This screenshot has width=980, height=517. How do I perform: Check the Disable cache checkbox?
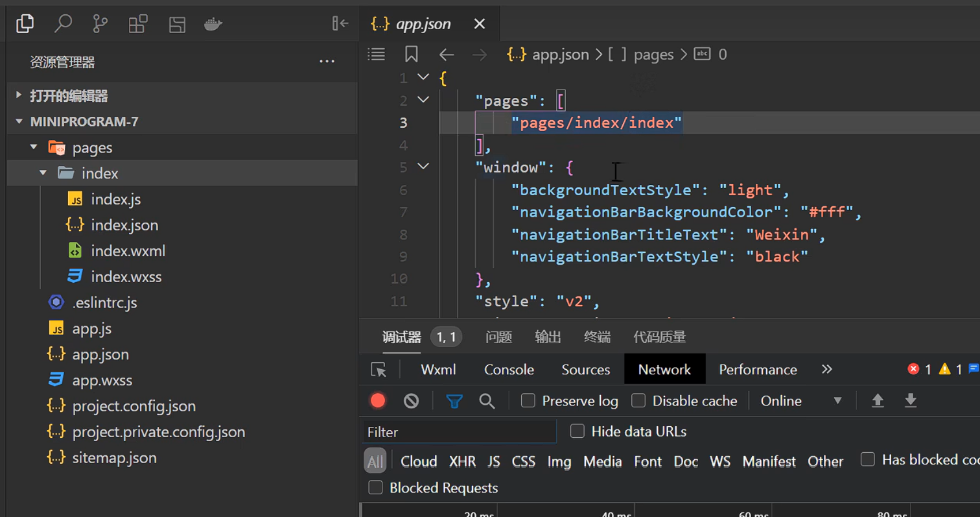pyautogui.click(x=638, y=401)
